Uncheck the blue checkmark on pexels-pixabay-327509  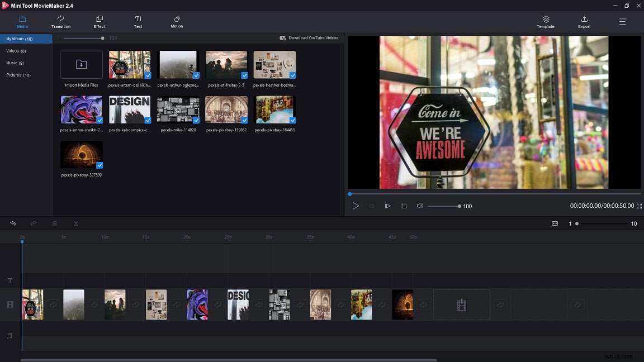point(99,165)
